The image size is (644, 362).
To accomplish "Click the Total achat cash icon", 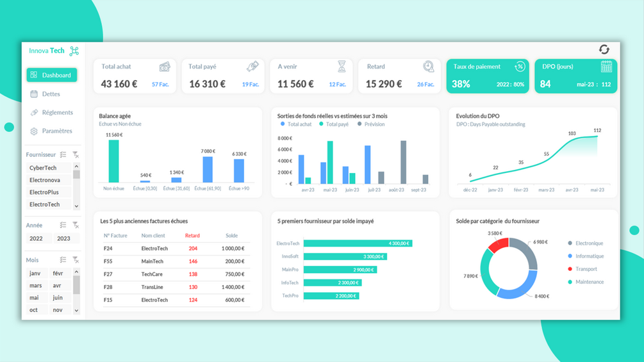I will pyautogui.click(x=165, y=67).
